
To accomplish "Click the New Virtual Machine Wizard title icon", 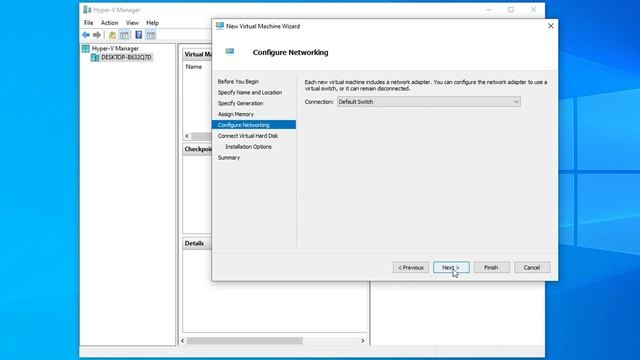I will [220, 26].
